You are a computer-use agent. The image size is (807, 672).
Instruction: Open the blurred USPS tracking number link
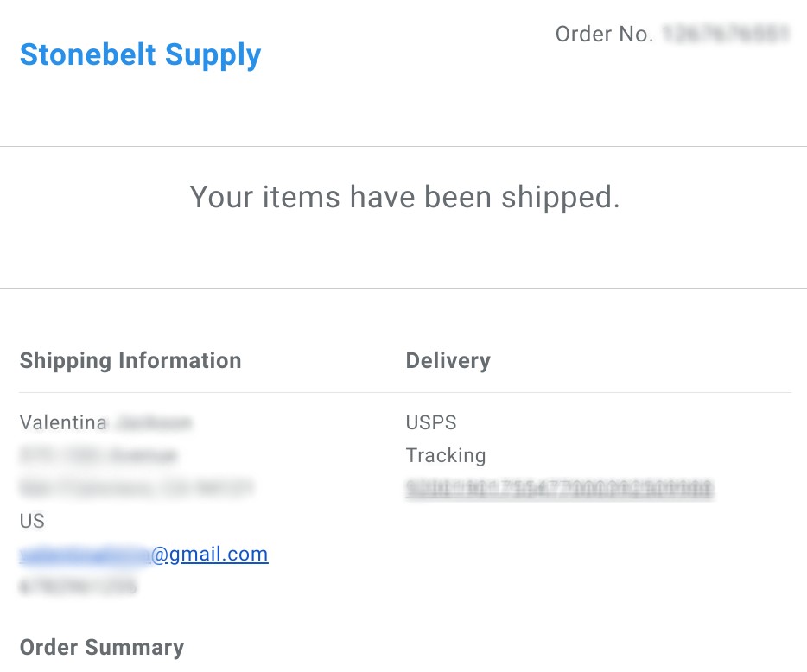559,489
